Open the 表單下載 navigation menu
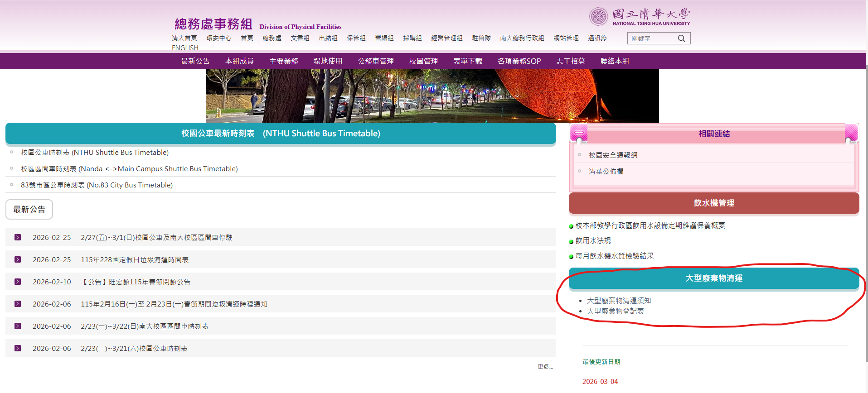 pos(468,61)
